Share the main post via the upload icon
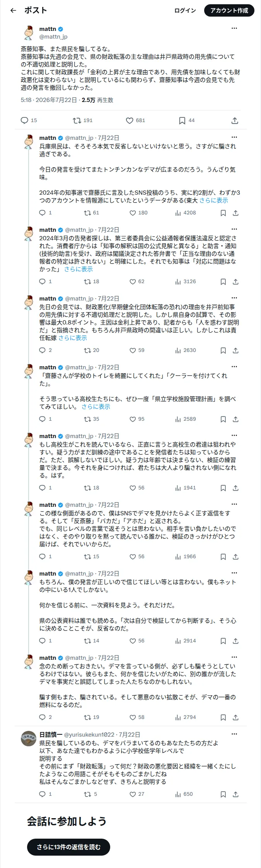 [x=235, y=121]
